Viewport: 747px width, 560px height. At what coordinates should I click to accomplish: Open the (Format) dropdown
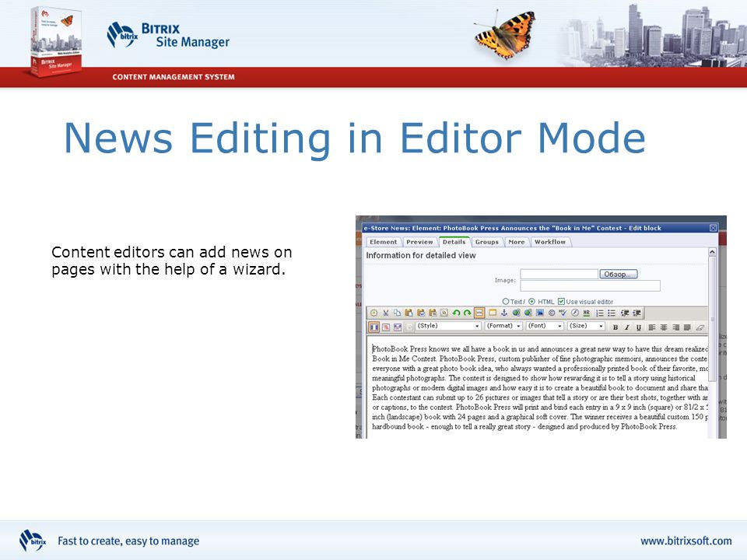pos(503,326)
